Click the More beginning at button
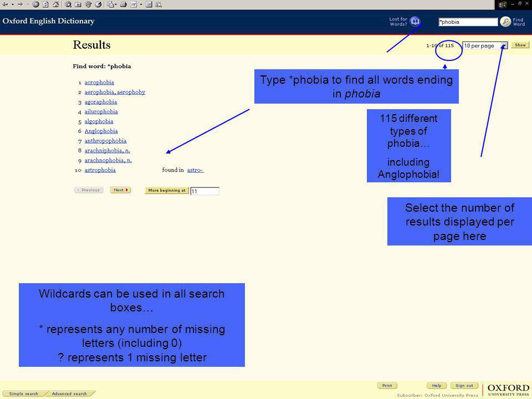532x399 pixels. (167, 190)
